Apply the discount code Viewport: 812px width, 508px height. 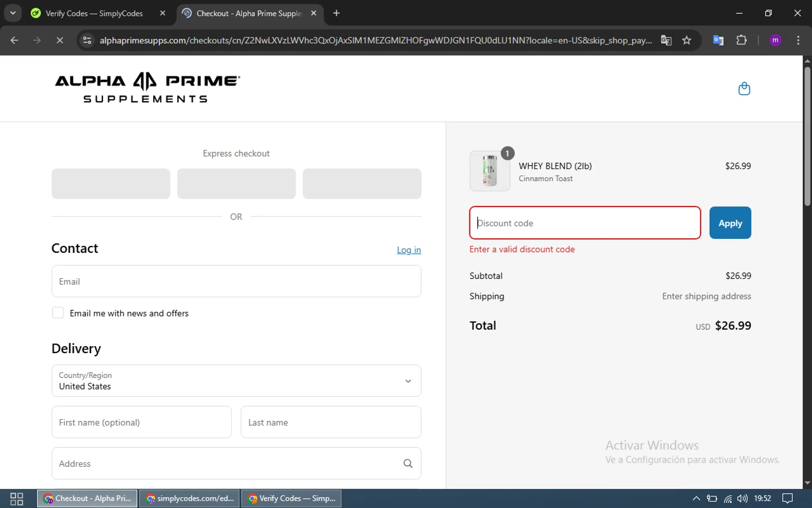pos(730,223)
